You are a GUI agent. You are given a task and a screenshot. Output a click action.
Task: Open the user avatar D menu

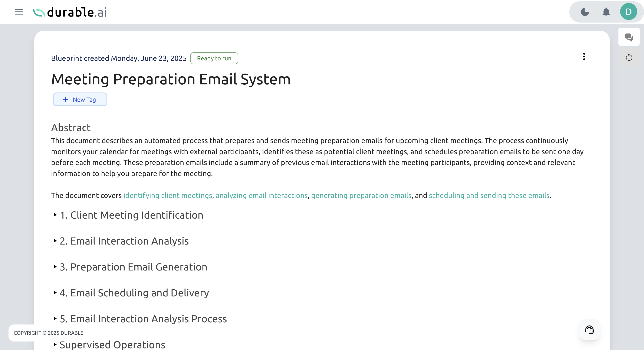(628, 12)
